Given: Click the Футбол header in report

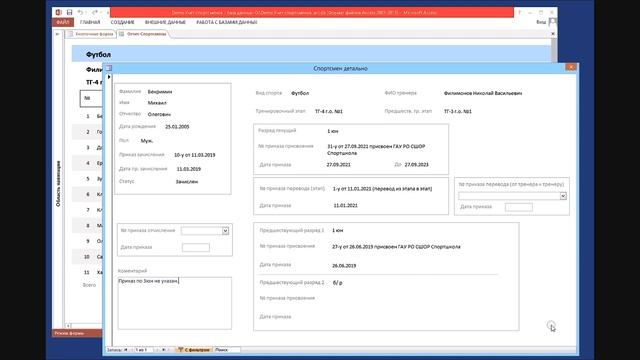Looking at the screenshot, I should (98, 54).
